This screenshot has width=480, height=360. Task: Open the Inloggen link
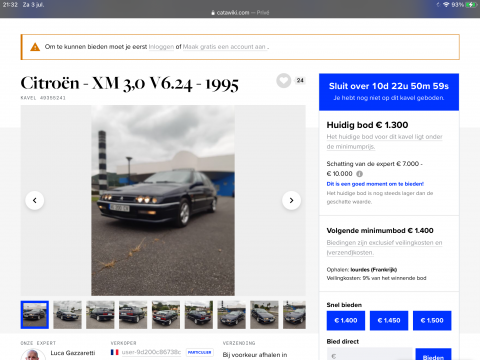pos(161,47)
